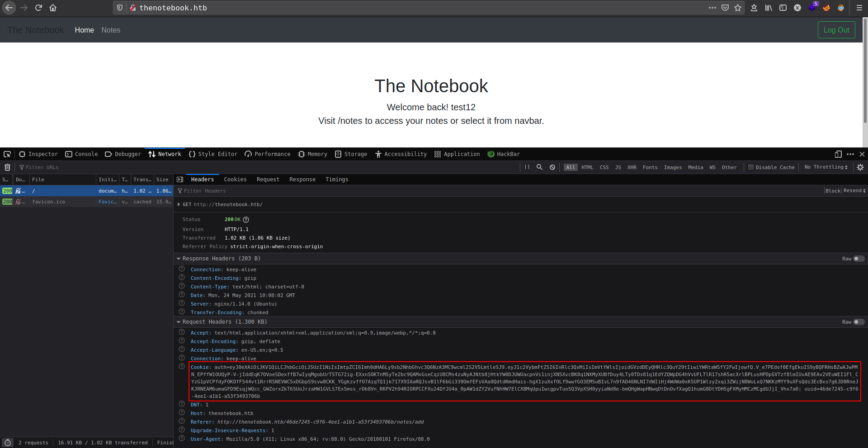
Task: Toggle Raw view for Request Headers
Action: (858, 322)
